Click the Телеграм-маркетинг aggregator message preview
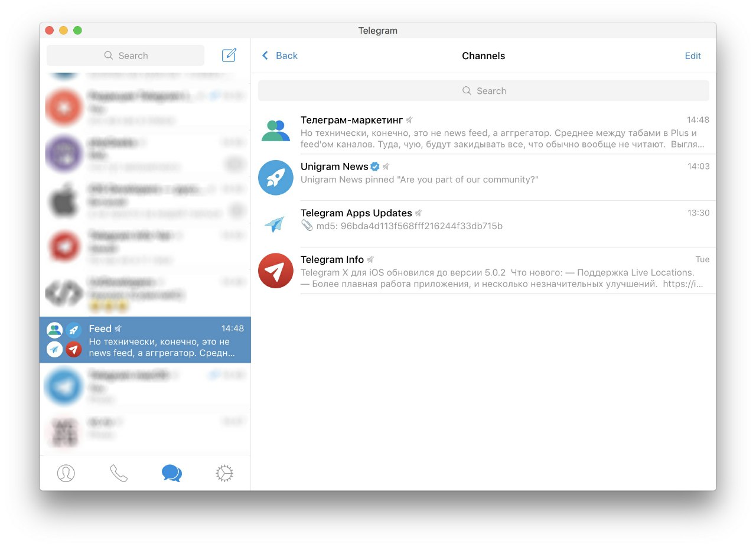756x547 pixels. click(x=503, y=139)
